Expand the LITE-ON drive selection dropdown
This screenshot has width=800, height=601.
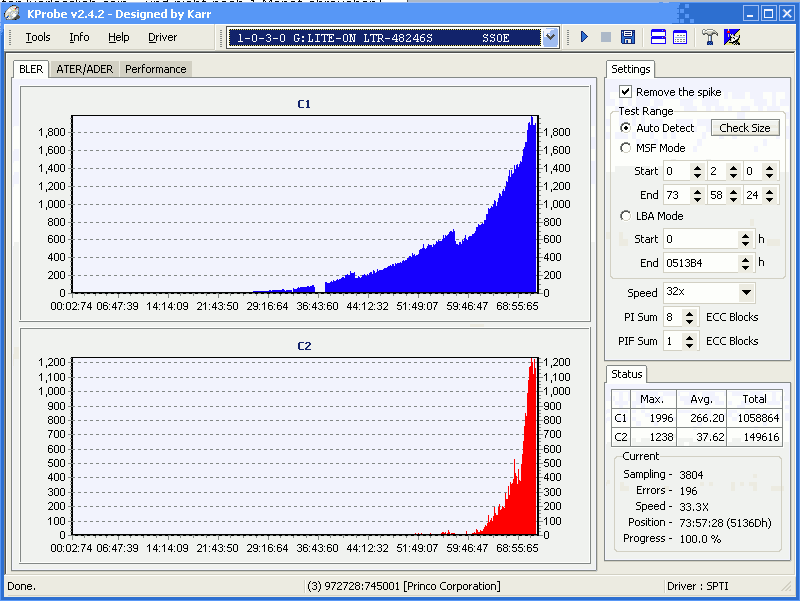tap(550, 37)
